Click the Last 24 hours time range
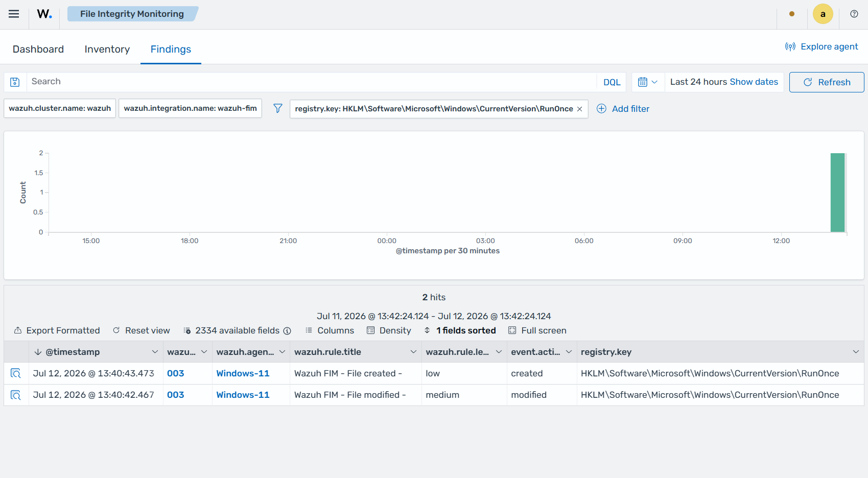The image size is (868, 478). click(x=698, y=82)
